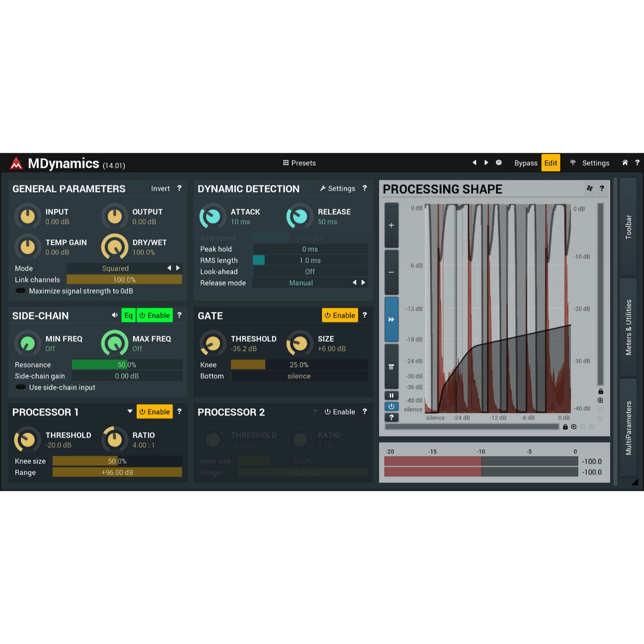This screenshot has height=644, width=644.
Task: Open the Presets browser
Action: (x=299, y=163)
